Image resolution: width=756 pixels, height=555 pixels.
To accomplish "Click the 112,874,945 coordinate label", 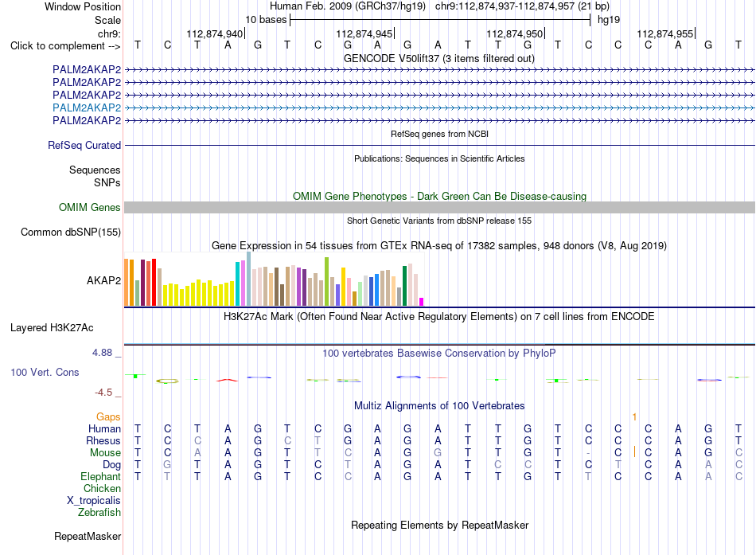I will [x=364, y=33].
